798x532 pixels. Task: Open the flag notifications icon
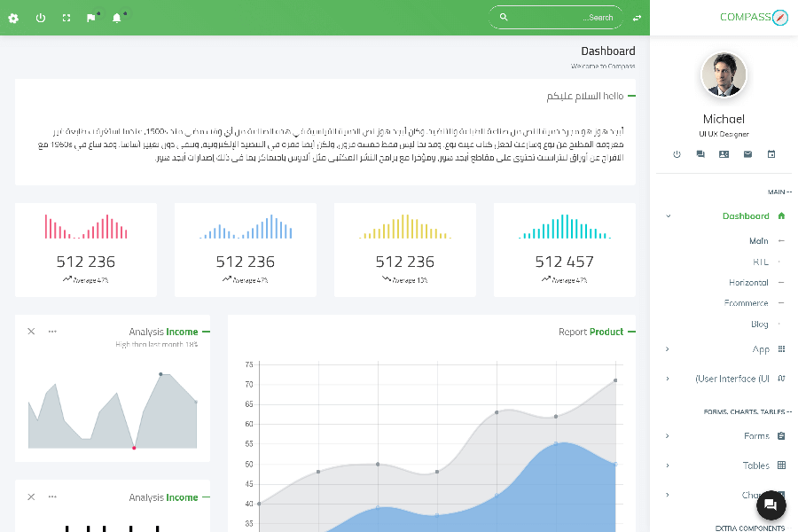click(x=91, y=18)
